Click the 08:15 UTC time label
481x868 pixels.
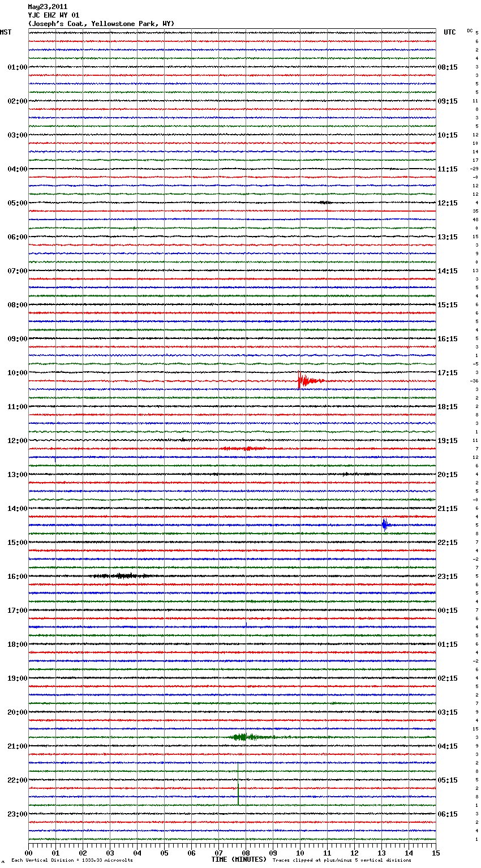tap(448, 67)
